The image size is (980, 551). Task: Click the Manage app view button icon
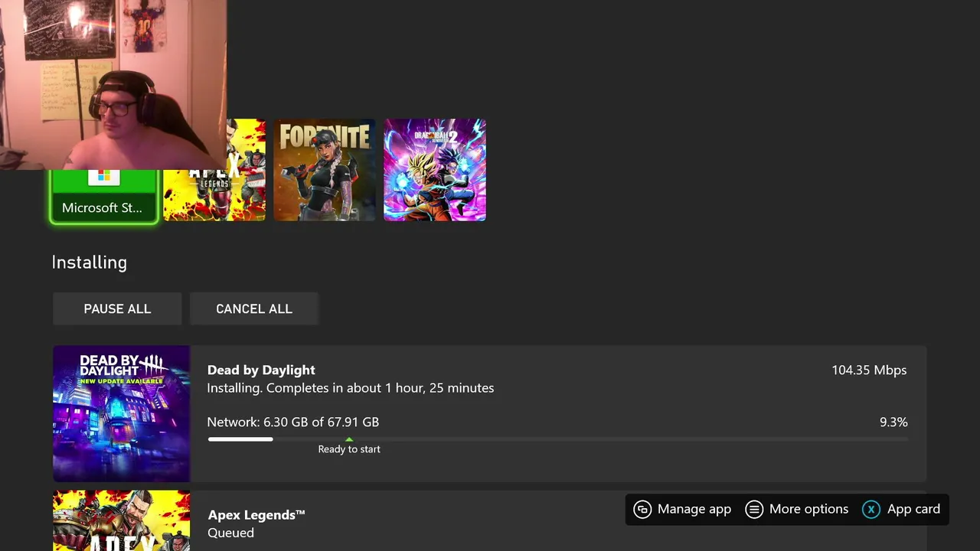(x=642, y=509)
